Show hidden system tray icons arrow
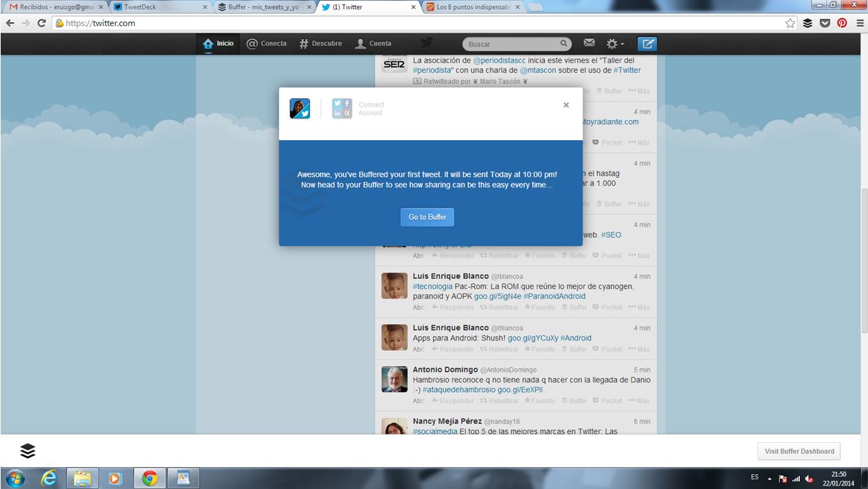Viewport: 868px width, 489px height. 769,479
